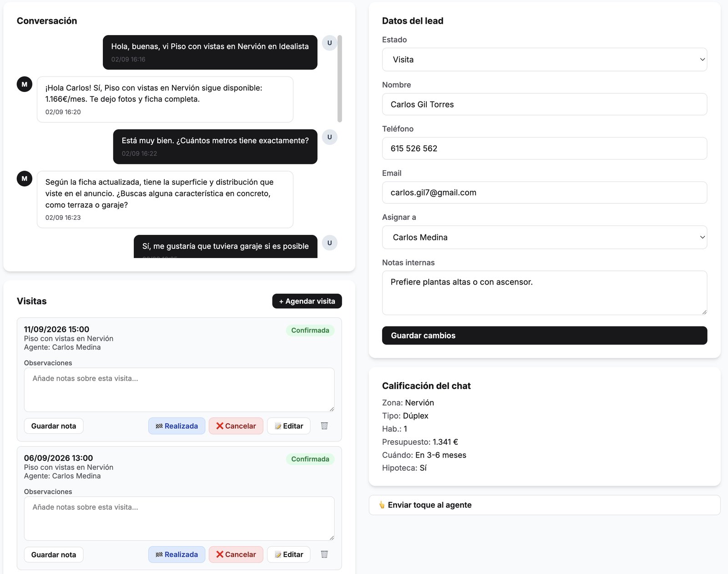This screenshot has height=574, width=728.
Task: Click the U avatar beside the garaje message
Action: tap(329, 243)
